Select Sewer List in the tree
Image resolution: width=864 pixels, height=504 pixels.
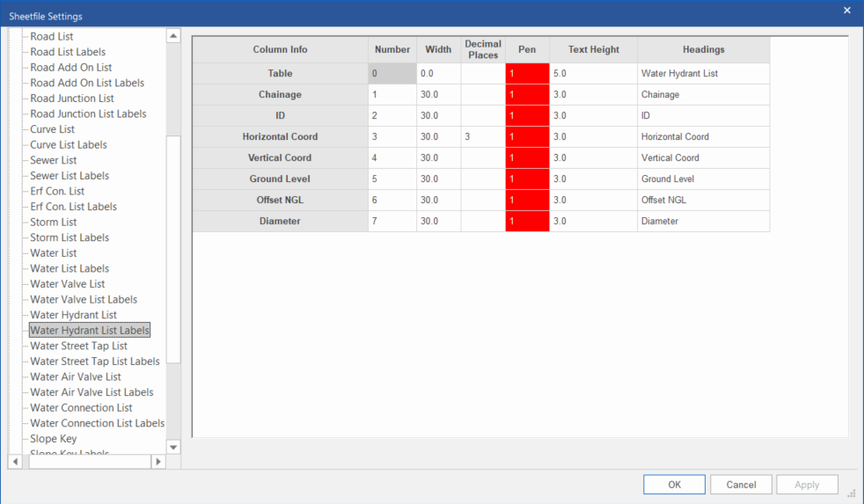click(x=54, y=160)
